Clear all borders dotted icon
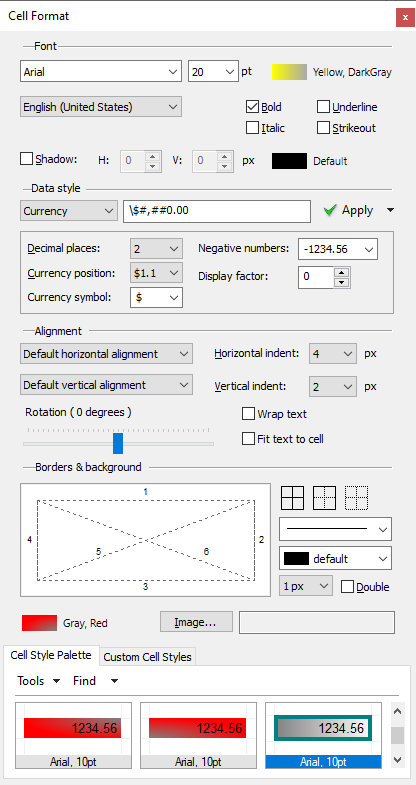This screenshot has width=416, height=785. click(356, 498)
